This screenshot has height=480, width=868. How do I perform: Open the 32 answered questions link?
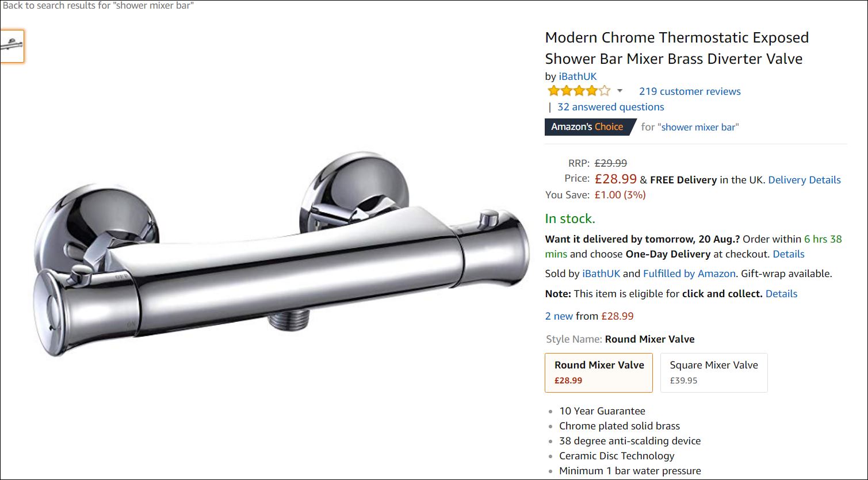click(x=610, y=107)
